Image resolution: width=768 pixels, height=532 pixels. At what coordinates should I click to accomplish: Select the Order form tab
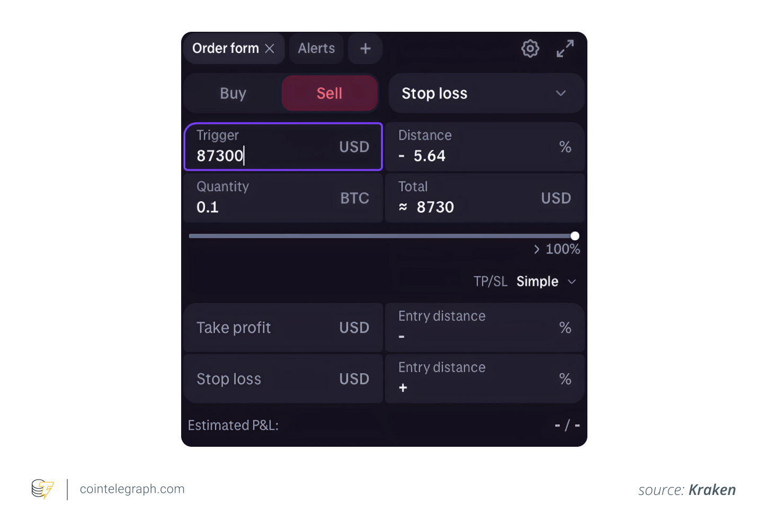point(226,48)
